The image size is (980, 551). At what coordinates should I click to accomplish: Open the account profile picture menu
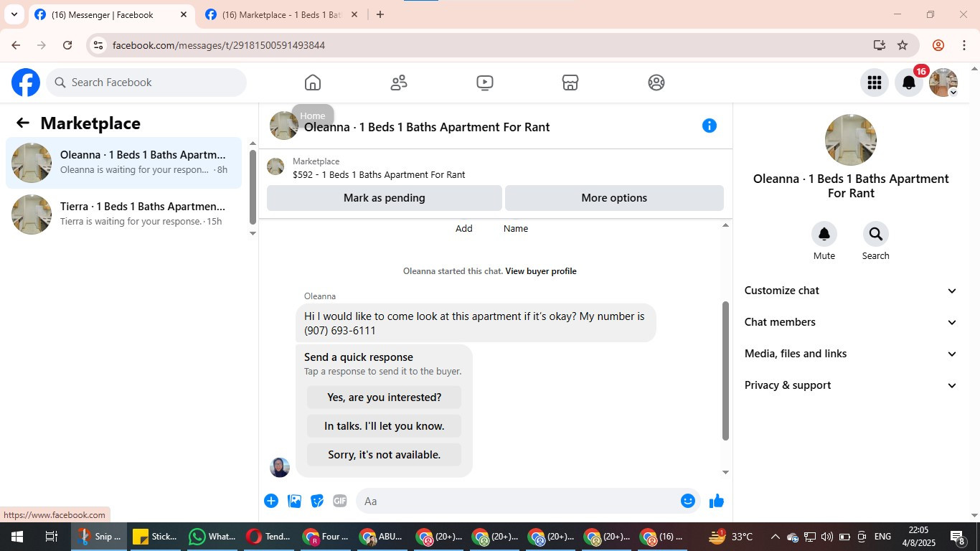click(x=943, y=83)
